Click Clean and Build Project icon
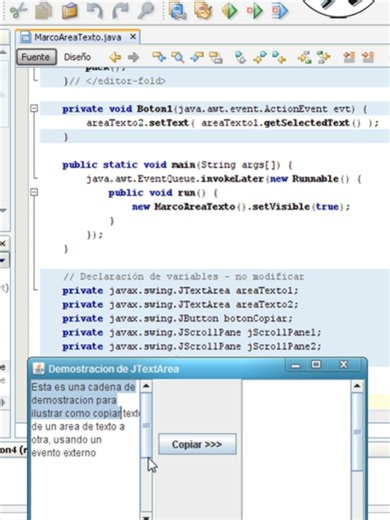390x520 pixels. pyautogui.click(x=203, y=10)
